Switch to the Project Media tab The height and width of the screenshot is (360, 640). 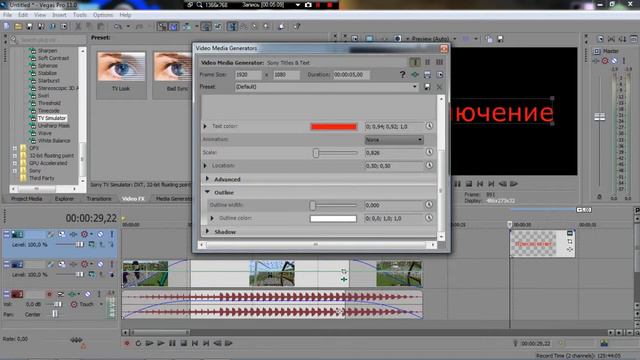27,199
